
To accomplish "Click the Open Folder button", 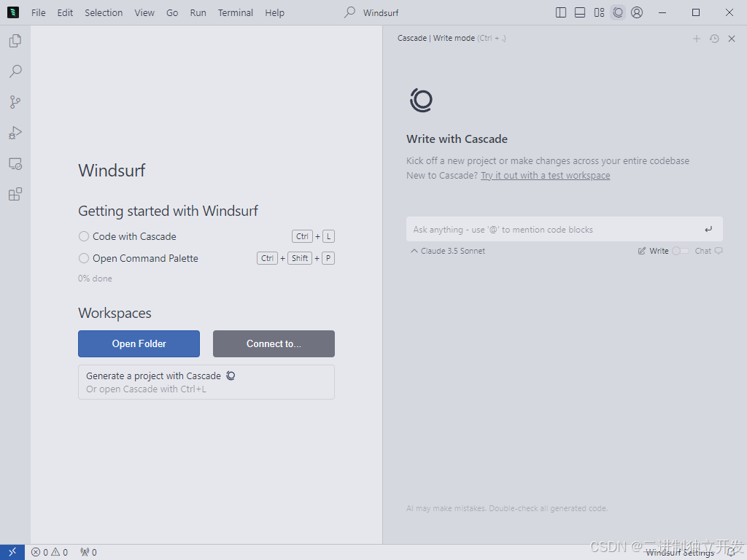I will (x=139, y=344).
